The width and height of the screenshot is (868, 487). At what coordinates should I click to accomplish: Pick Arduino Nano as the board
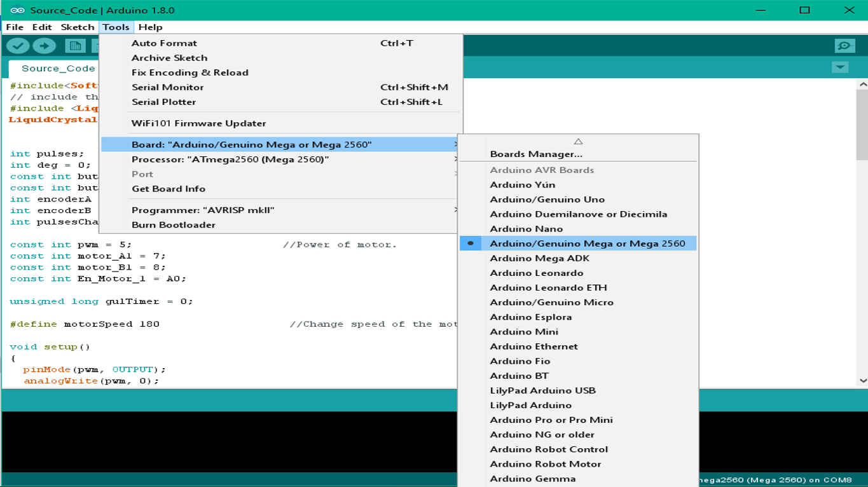pyautogui.click(x=526, y=229)
